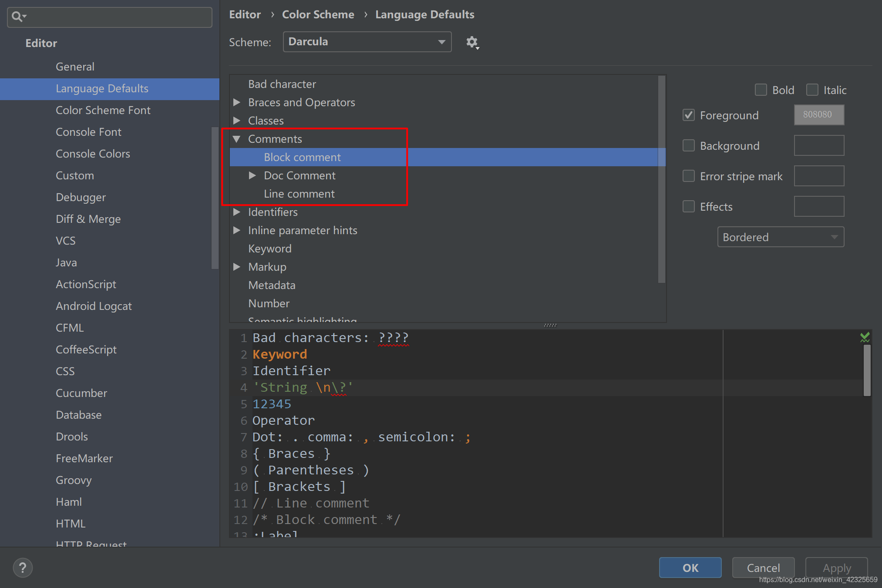Screen dimensions: 882x588
Task: Click the Cancel button
Action: click(x=763, y=568)
